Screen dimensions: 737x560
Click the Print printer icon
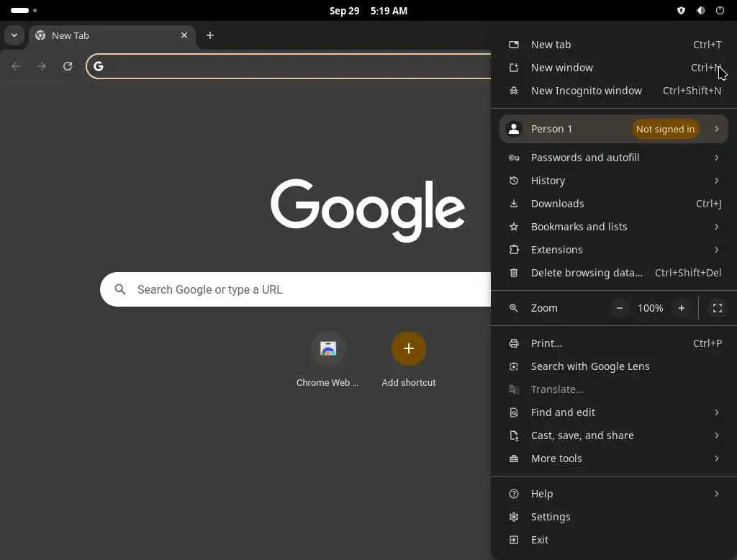[514, 343]
